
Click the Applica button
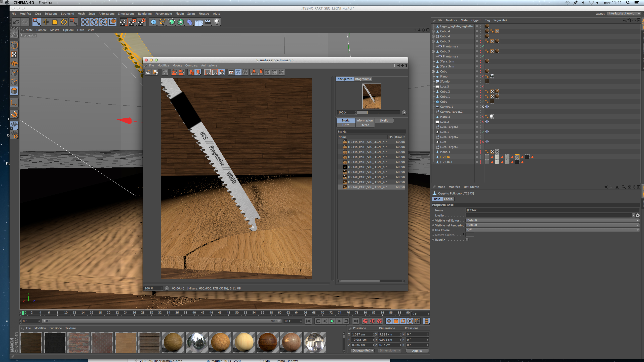pos(417,351)
